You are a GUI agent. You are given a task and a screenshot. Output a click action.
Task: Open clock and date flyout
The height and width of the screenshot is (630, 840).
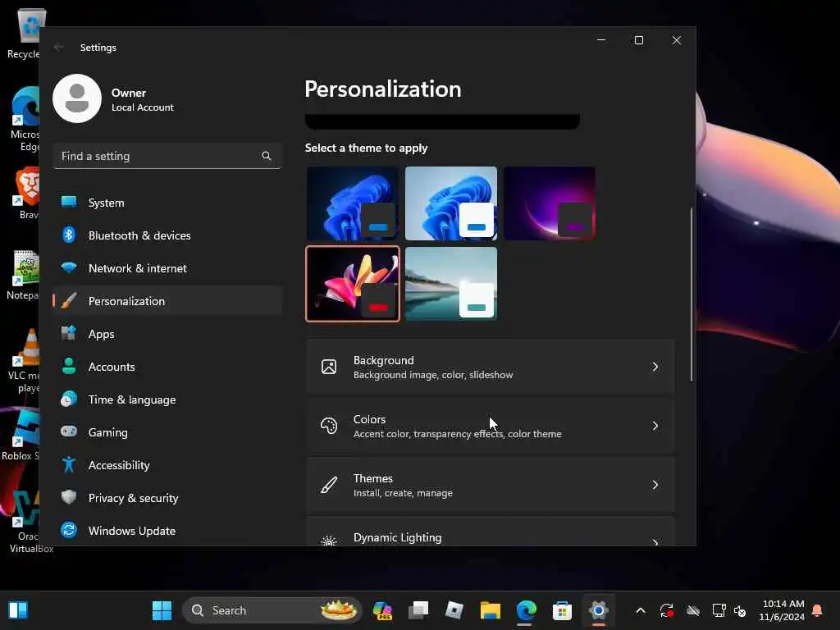click(782, 610)
